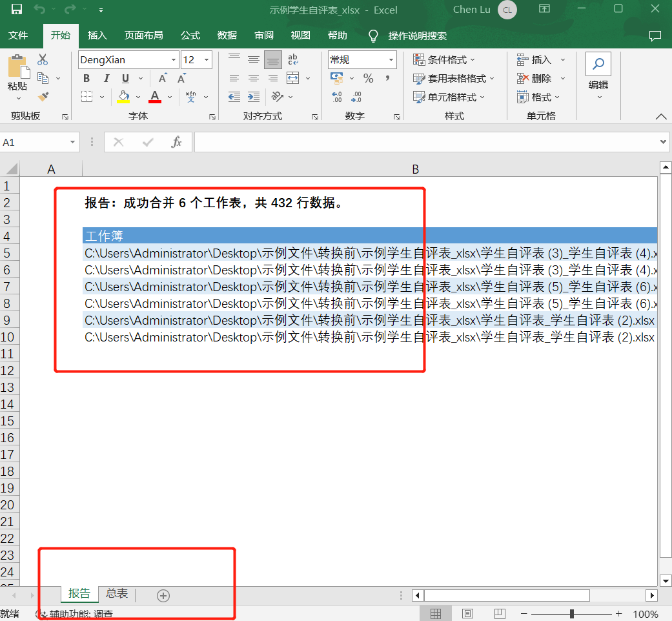The width and height of the screenshot is (672, 621).
Task: Toggle center alignment
Action: pyautogui.click(x=253, y=78)
